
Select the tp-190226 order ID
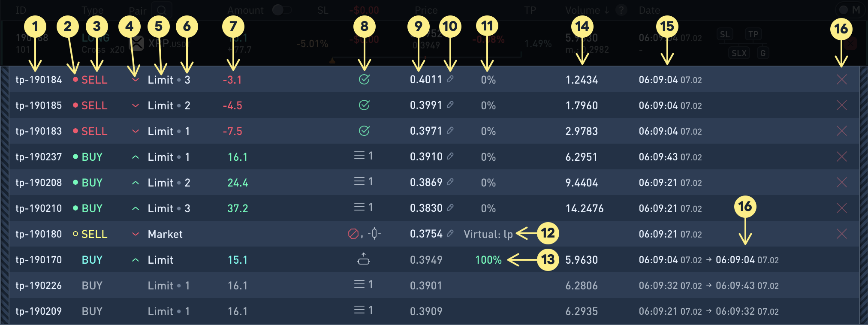click(x=39, y=286)
